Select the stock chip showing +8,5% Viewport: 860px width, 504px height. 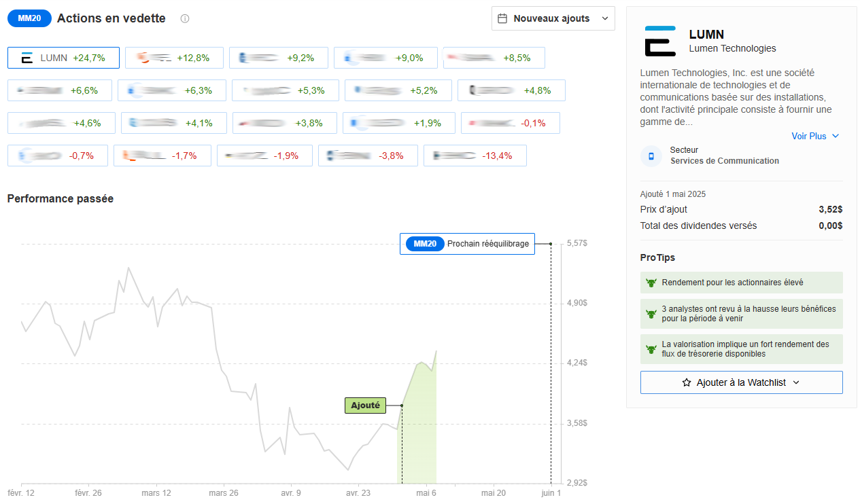[494, 58]
